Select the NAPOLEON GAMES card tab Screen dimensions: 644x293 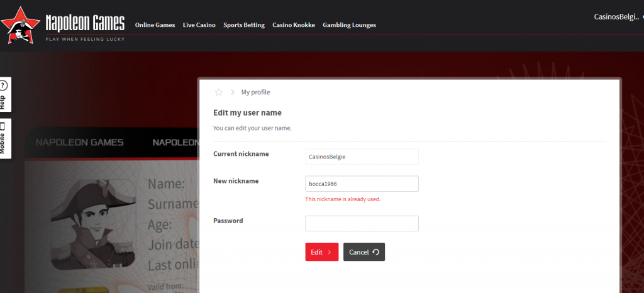(80, 142)
